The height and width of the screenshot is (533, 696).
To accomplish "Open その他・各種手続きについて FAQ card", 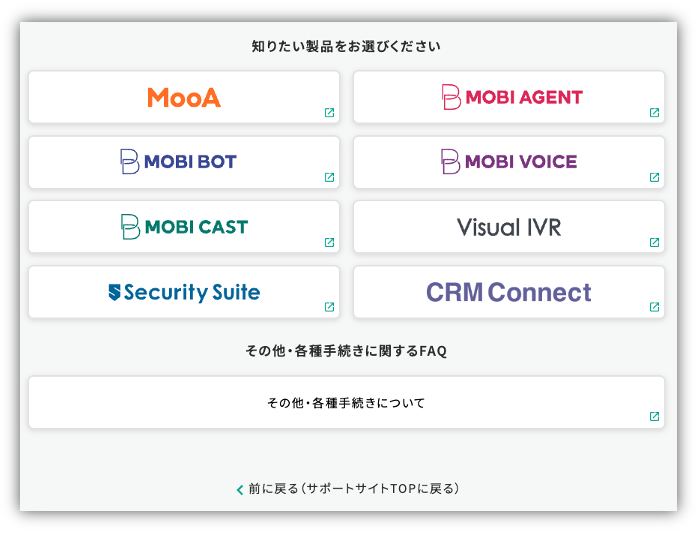I will (346, 403).
